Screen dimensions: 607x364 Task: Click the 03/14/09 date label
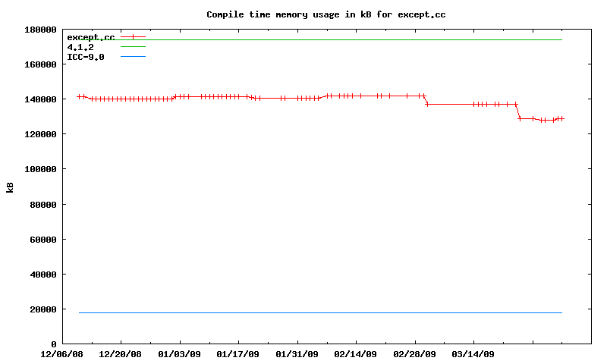473,354
